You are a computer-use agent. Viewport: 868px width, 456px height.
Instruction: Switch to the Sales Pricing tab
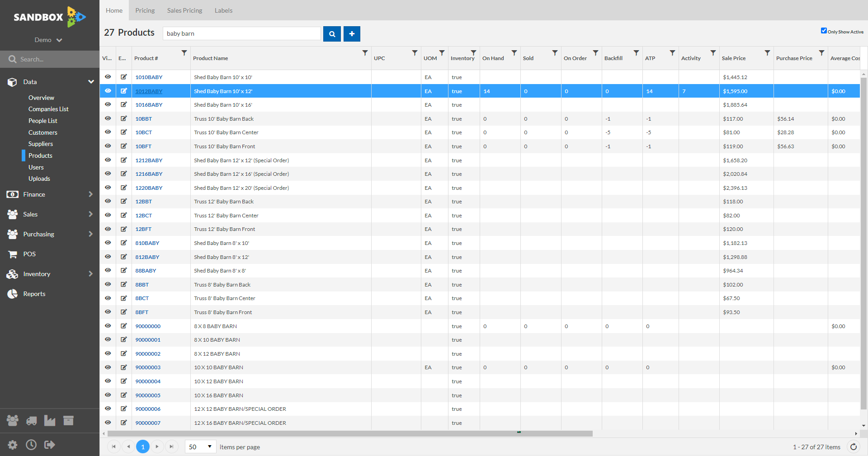tap(184, 10)
